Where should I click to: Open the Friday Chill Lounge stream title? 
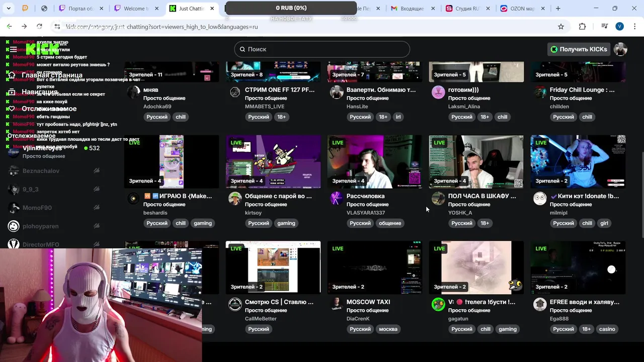coord(582,90)
